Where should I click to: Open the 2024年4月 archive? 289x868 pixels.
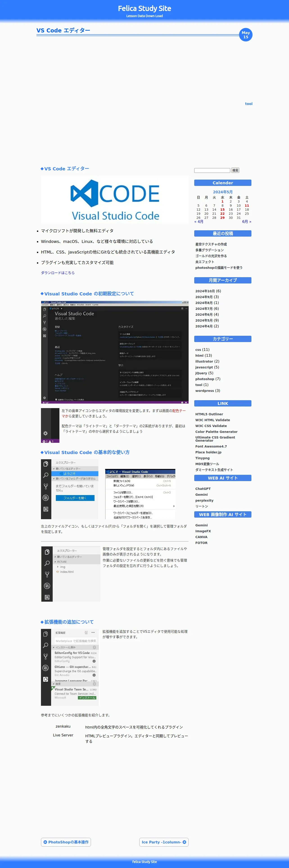204,326
